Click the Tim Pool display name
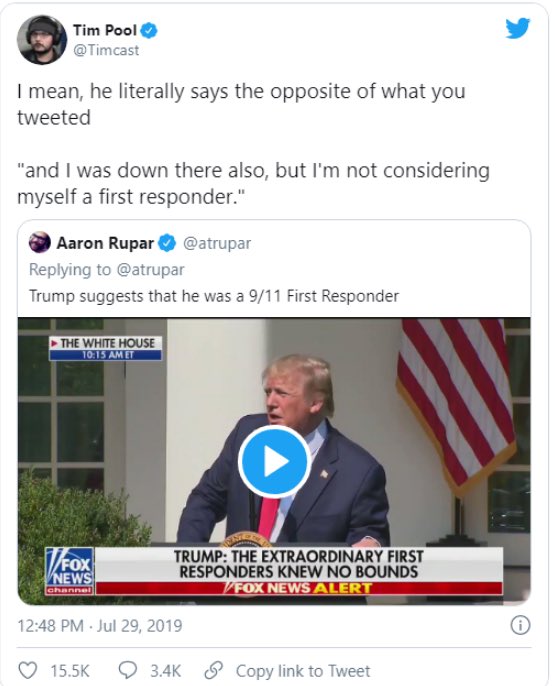555x686 pixels. [x=105, y=30]
